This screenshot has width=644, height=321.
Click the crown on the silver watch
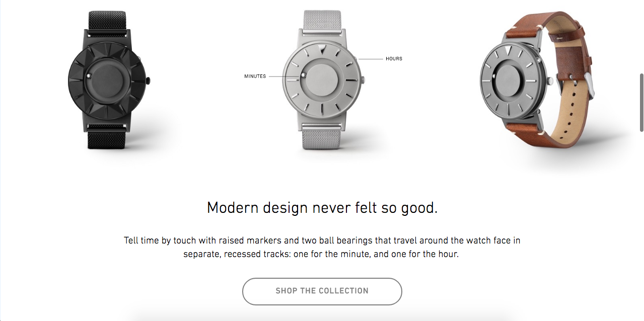click(363, 79)
